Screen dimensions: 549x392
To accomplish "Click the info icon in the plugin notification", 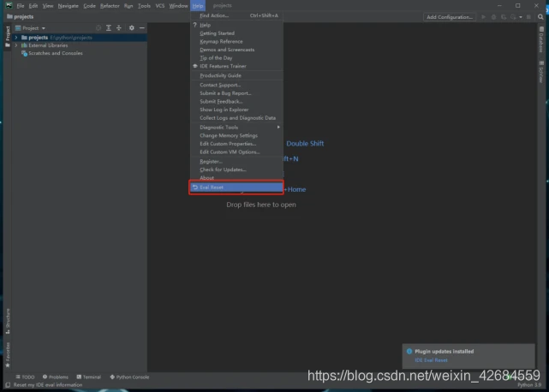I will pos(409,352).
